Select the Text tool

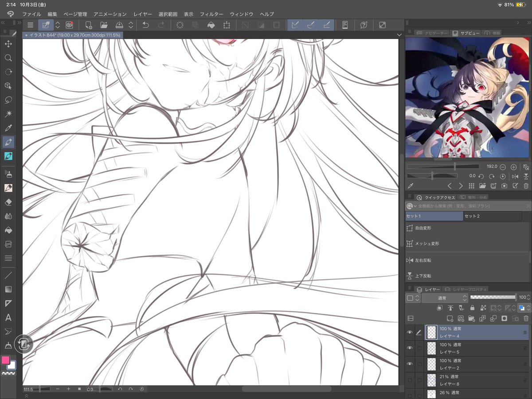point(8,318)
